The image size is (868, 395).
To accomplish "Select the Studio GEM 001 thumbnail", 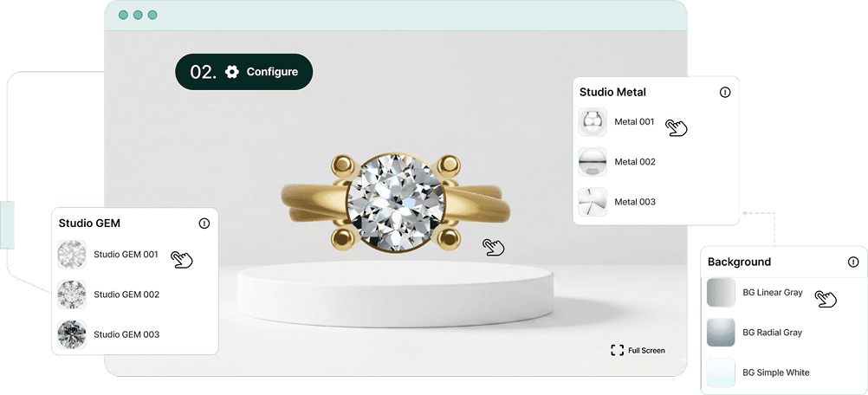I will [72, 255].
